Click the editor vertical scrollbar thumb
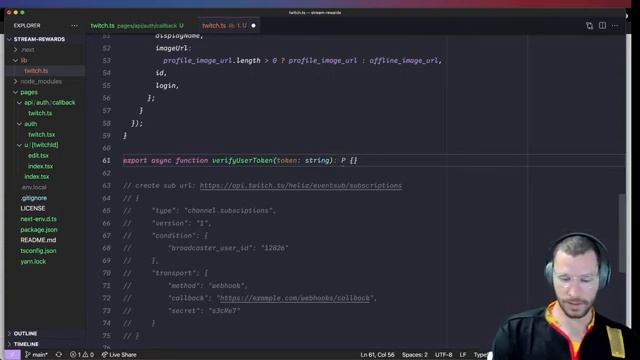Image resolution: width=640 pixels, height=360 pixels. point(622,233)
